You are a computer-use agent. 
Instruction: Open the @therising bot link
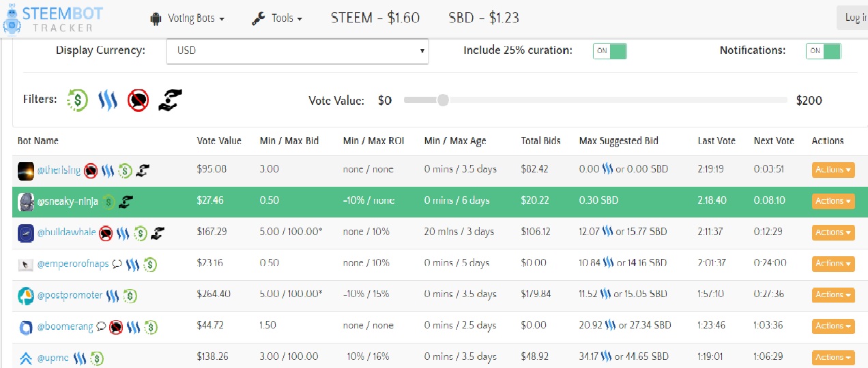tap(59, 170)
